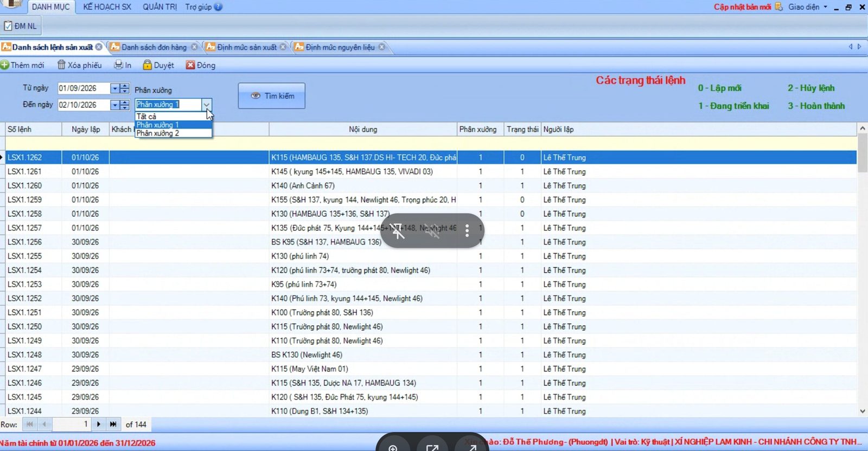Choose Tất cả in the Phân xưởng list
Viewport: 868px width, 451px height.
(x=173, y=117)
